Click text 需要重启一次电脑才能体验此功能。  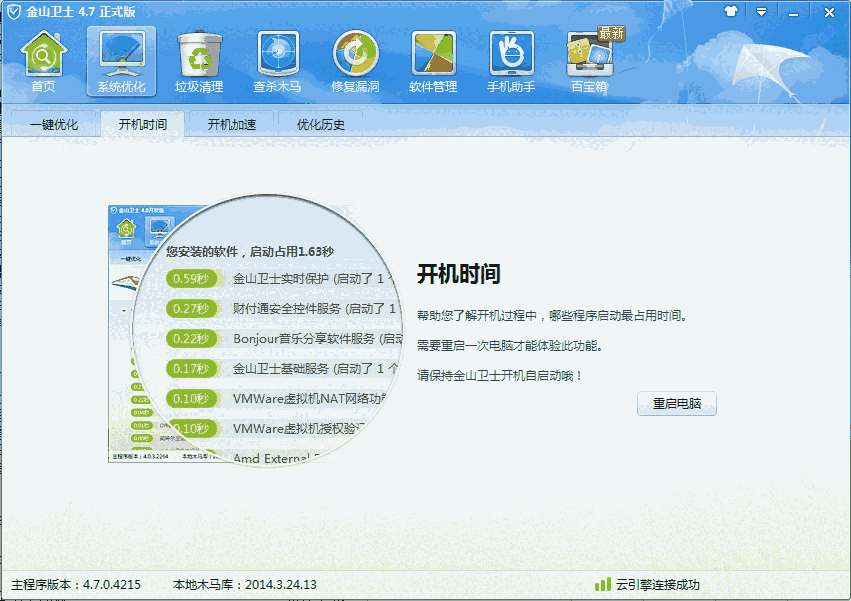pyautogui.click(x=510, y=345)
